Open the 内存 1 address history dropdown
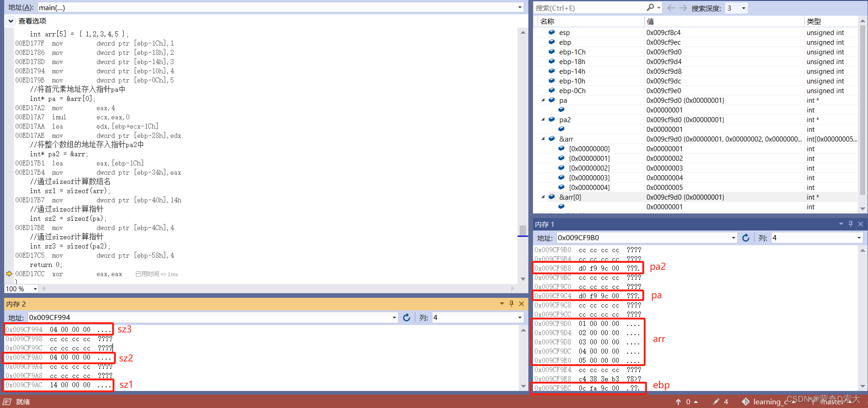 734,238
